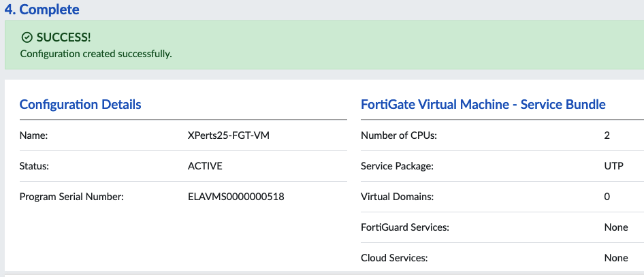The height and width of the screenshot is (277, 644).
Task: Click the 'Status:' label
Action: coord(34,166)
